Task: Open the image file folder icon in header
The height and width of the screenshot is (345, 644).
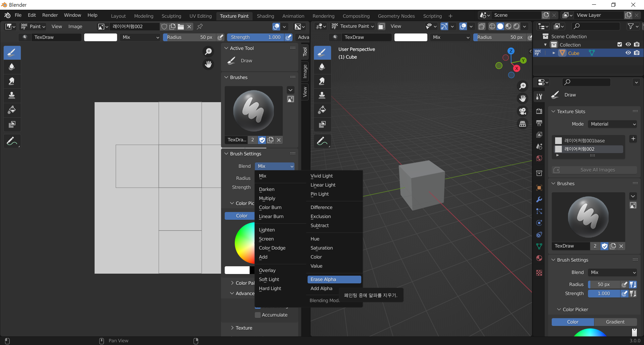Action: point(181,26)
